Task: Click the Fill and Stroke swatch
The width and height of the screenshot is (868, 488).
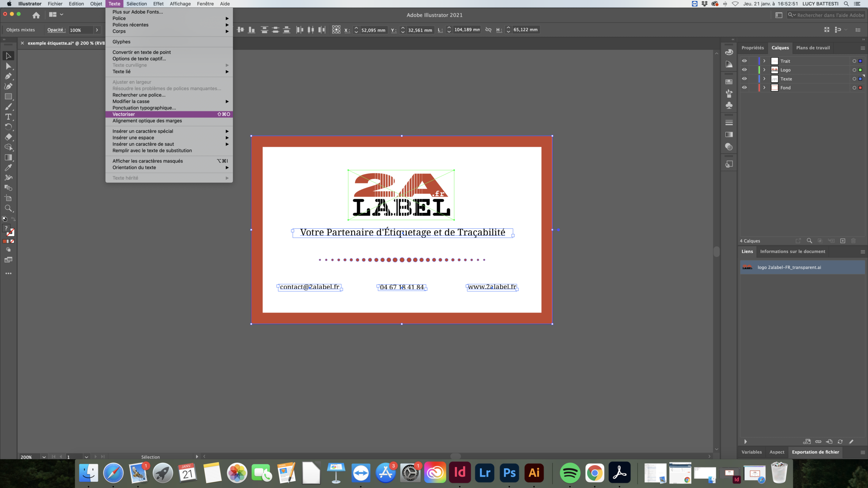Action: [9, 231]
